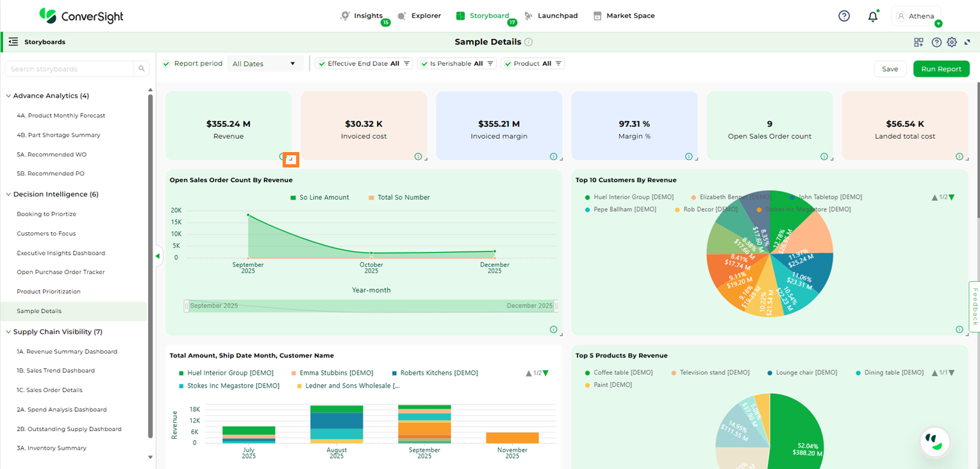The image size is (980, 469).
Task: Collapse the Storyboards sidebar menu icon
Action: tap(13, 42)
